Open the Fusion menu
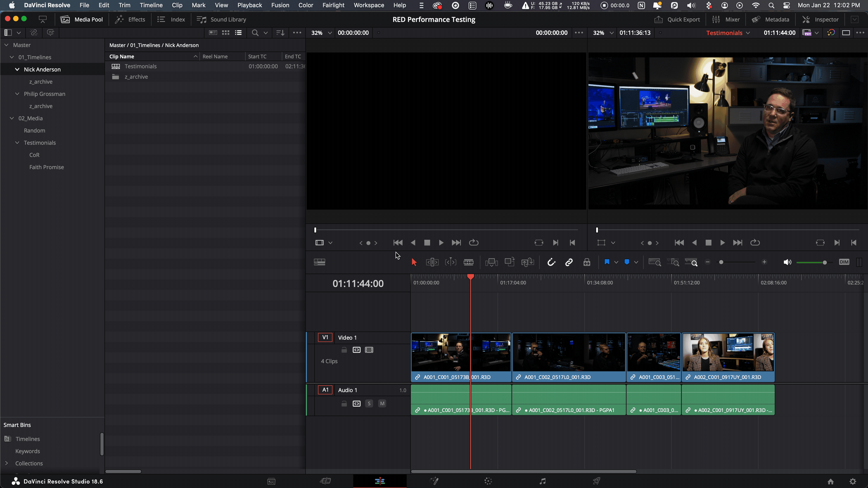Viewport: 868px width, 488px height. tap(280, 5)
